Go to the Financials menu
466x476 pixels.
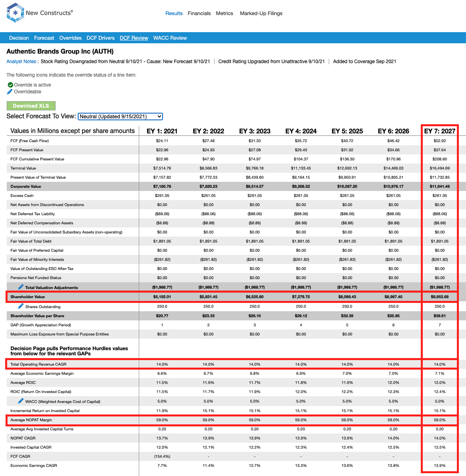click(x=199, y=13)
